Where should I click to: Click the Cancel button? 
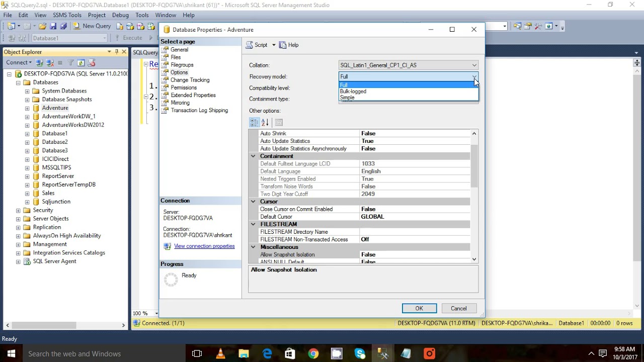click(x=459, y=308)
